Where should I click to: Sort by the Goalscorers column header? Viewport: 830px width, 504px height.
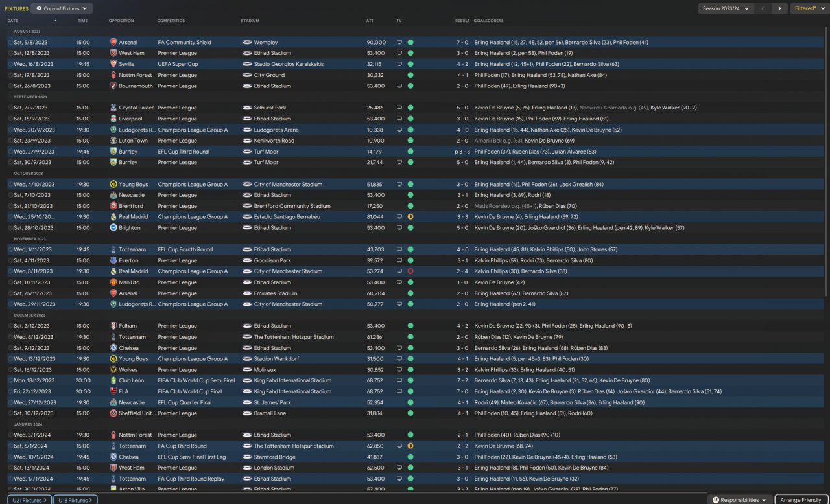coord(488,21)
